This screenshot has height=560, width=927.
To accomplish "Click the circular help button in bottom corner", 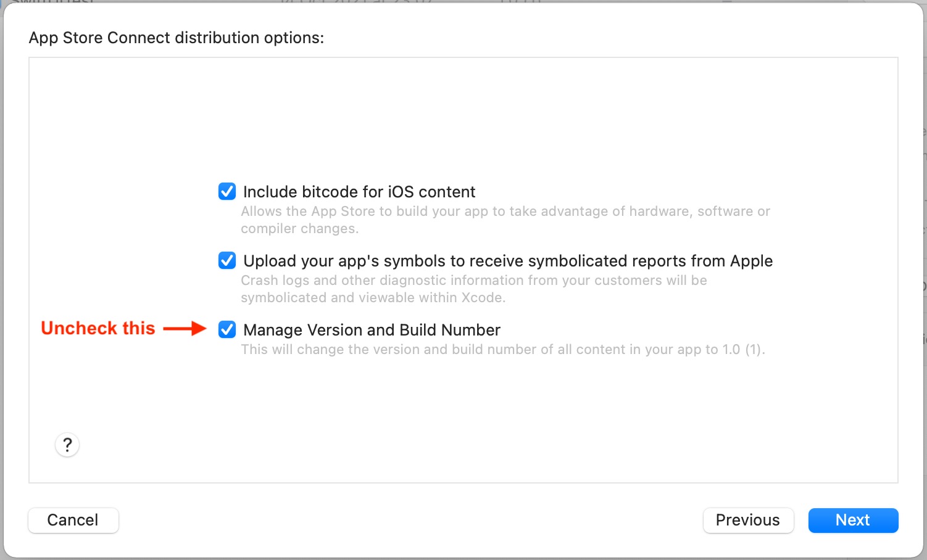I will pyautogui.click(x=67, y=444).
